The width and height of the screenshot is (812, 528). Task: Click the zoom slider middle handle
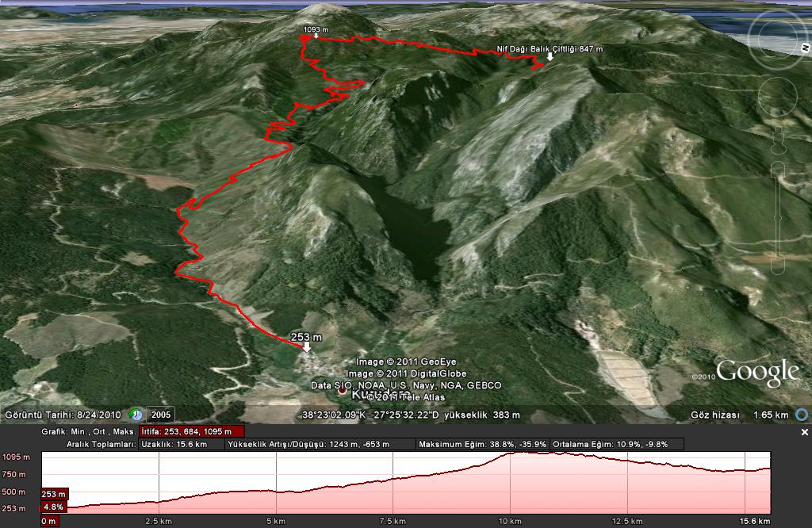(x=778, y=218)
